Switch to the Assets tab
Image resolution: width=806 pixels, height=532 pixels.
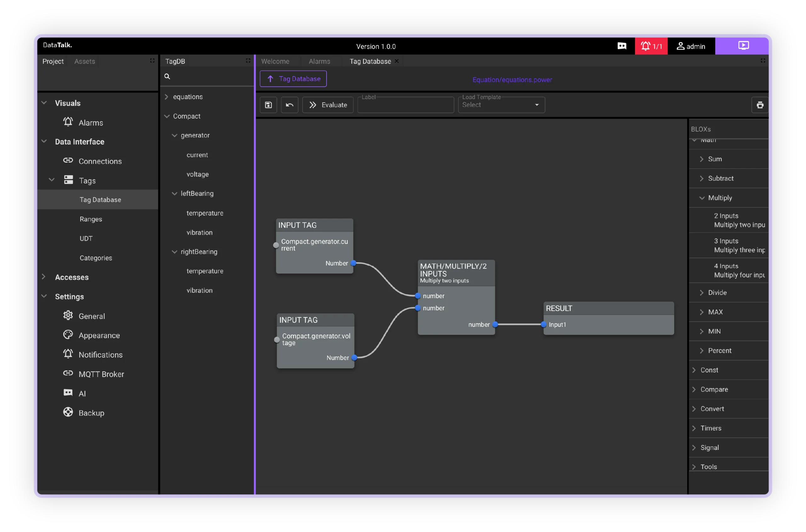pos(84,61)
